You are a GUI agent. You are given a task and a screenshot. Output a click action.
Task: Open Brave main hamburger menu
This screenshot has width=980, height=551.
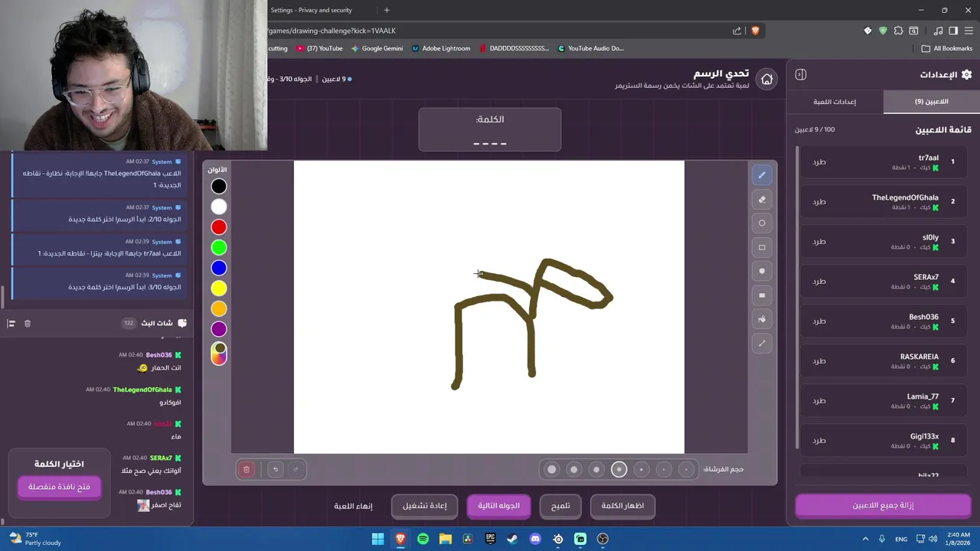pyautogui.click(x=969, y=31)
